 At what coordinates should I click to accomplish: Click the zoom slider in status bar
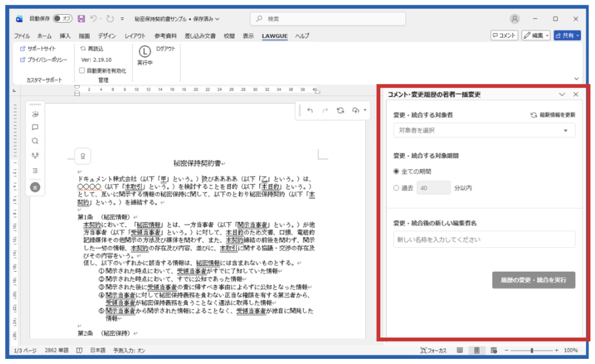tap(531, 350)
